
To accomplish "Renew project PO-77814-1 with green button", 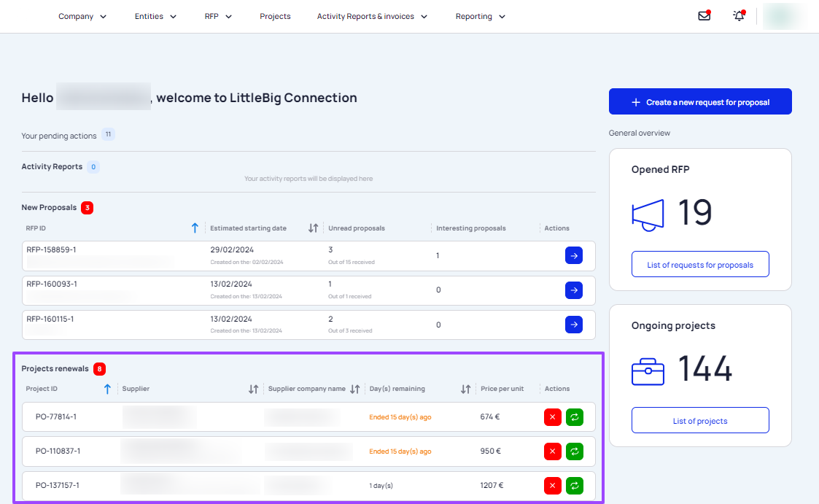I will (x=575, y=417).
